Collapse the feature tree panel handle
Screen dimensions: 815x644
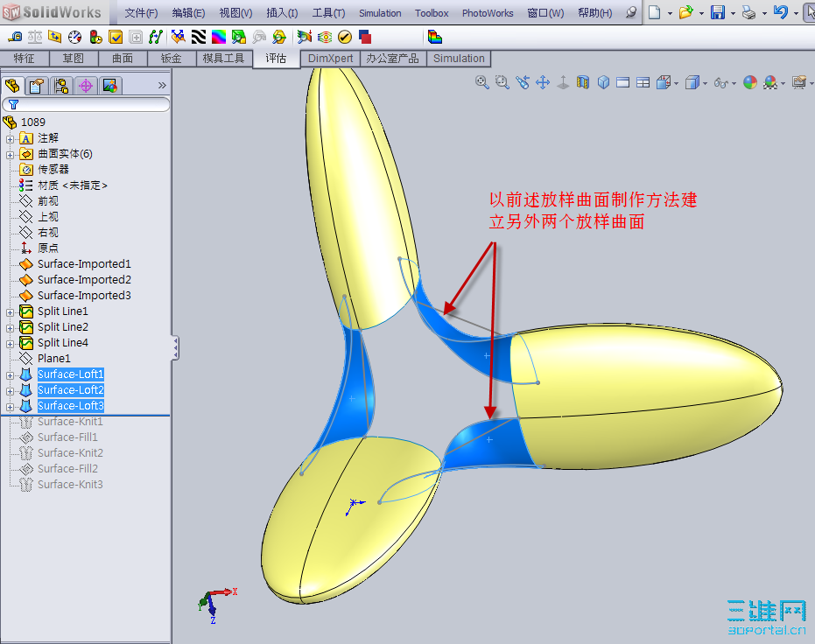tap(176, 348)
